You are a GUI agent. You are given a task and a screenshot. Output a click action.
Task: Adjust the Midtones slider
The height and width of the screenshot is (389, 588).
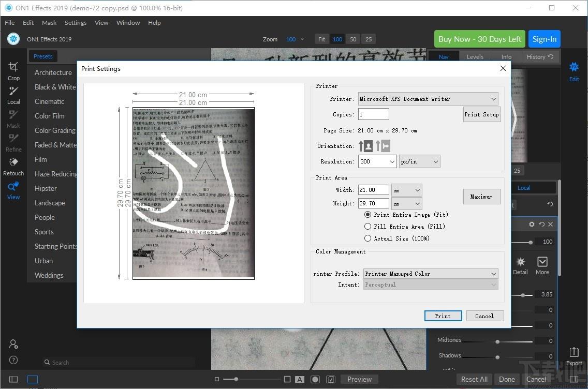click(497, 341)
